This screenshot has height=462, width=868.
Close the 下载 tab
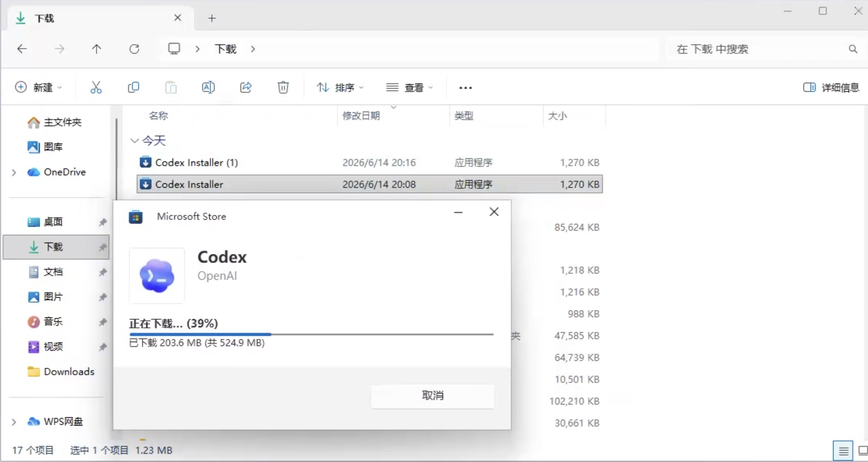[x=178, y=18]
